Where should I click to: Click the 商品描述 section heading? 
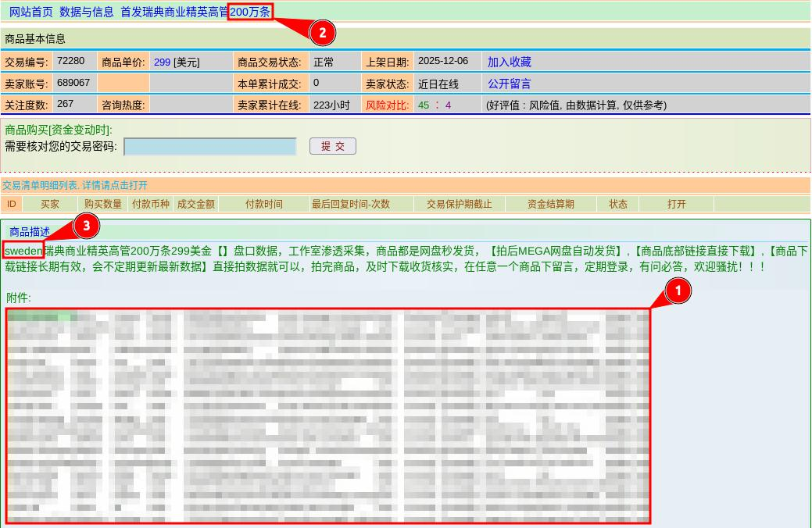pyautogui.click(x=30, y=232)
